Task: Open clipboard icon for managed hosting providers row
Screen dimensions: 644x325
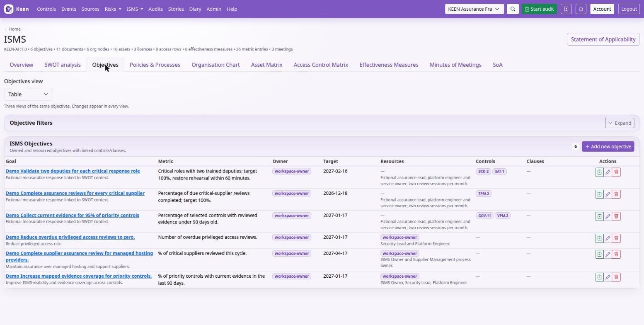Action: click(x=599, y=254)
